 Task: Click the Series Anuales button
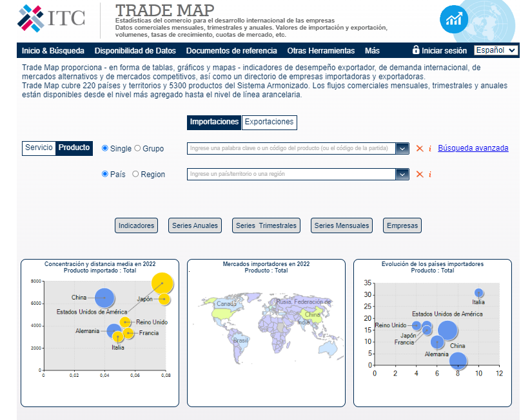(195, 225)
